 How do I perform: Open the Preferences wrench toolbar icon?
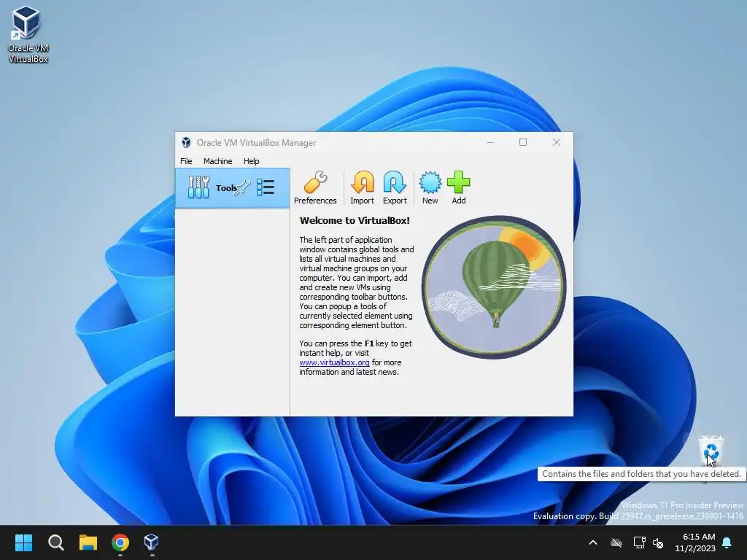(315, 187)
